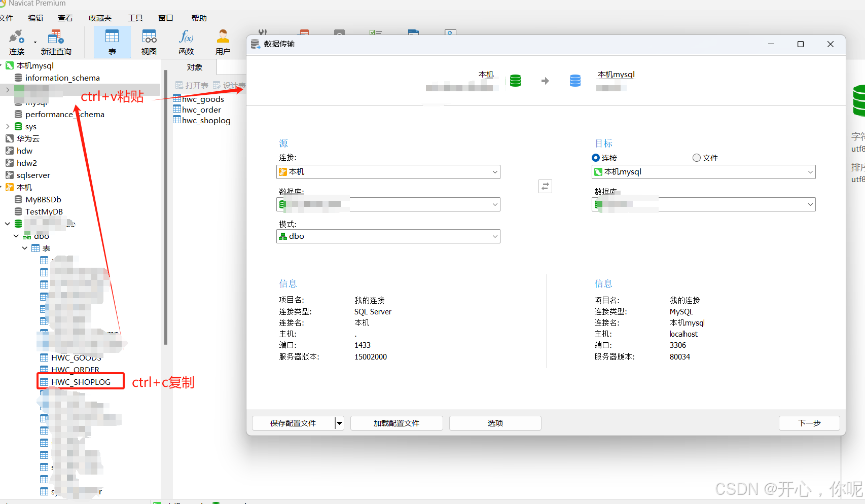Expand the 保存配置文件 dropdown arrow

coord(339,423)
